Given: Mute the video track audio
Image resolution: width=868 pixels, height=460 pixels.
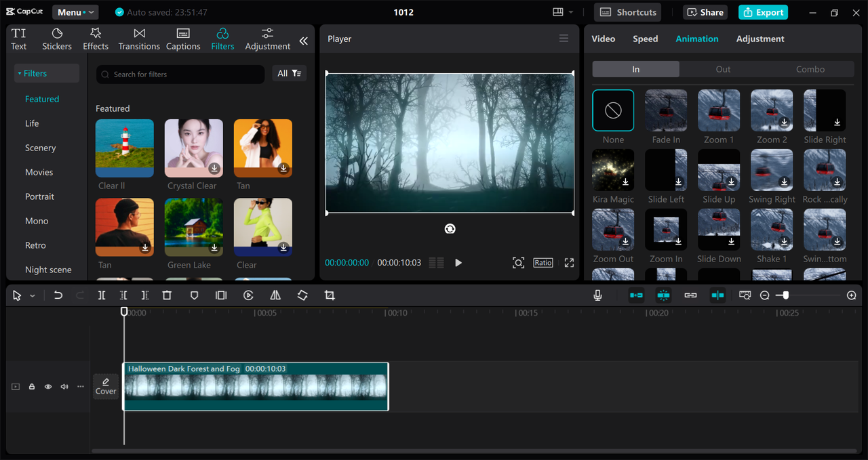Looking at the screenshot, I should point(64,387).
